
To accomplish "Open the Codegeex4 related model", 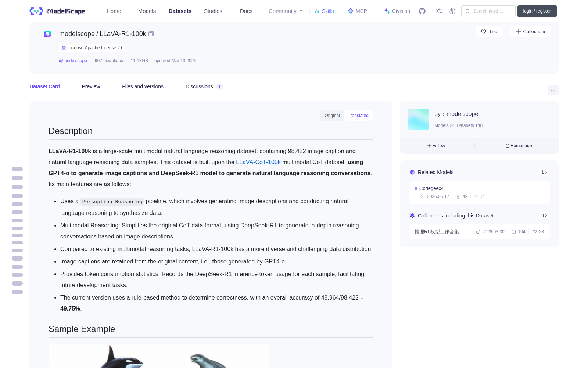I will 431,188.
